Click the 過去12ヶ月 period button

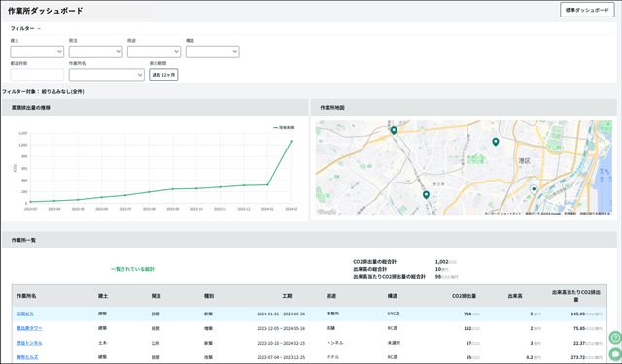[163, 75]
